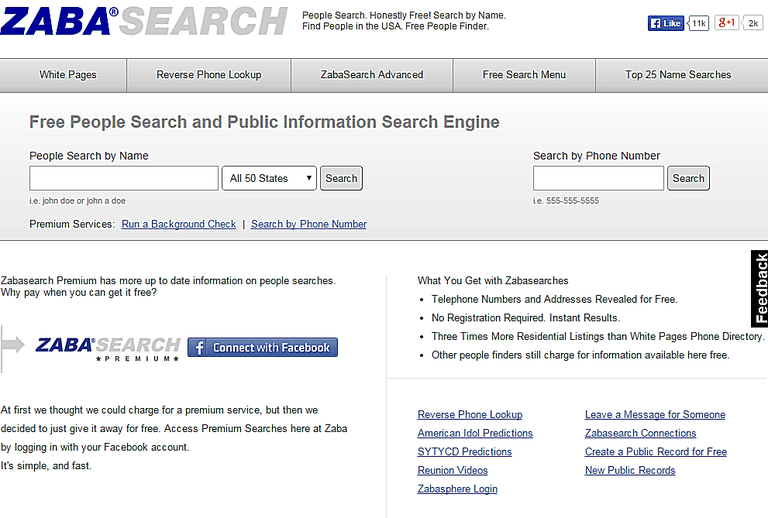Click Search button beside the phone number field

pyautogui.click(x=688, y=178)
